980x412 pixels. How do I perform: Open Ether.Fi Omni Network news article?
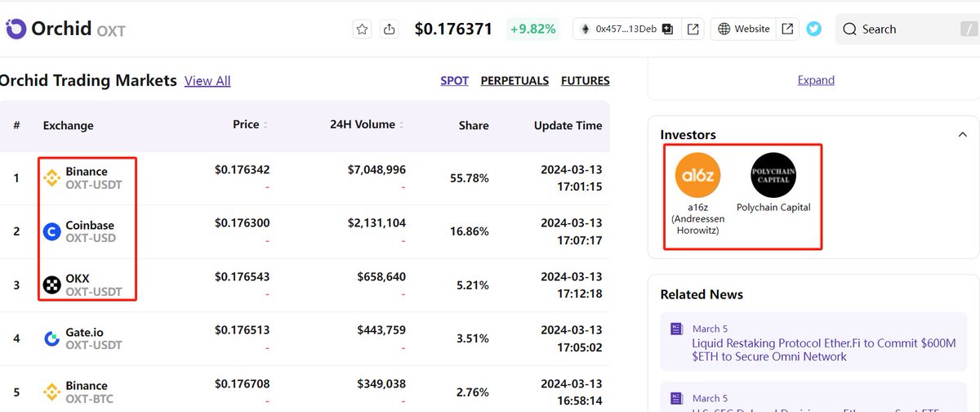click(x=824, y=350)
